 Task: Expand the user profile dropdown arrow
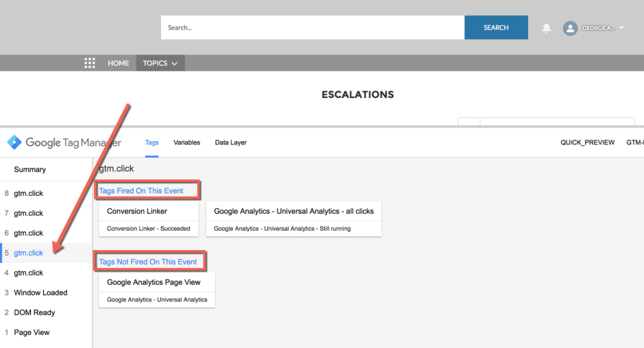point(621,28)
